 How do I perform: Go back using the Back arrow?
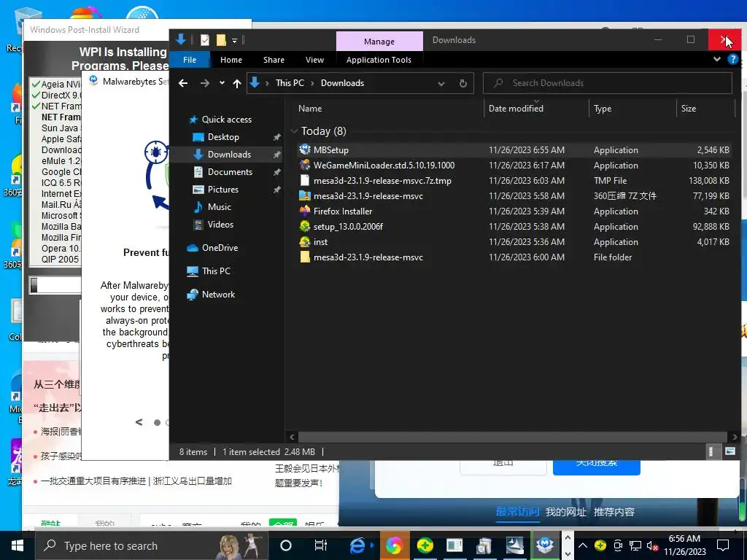[183, 83]
